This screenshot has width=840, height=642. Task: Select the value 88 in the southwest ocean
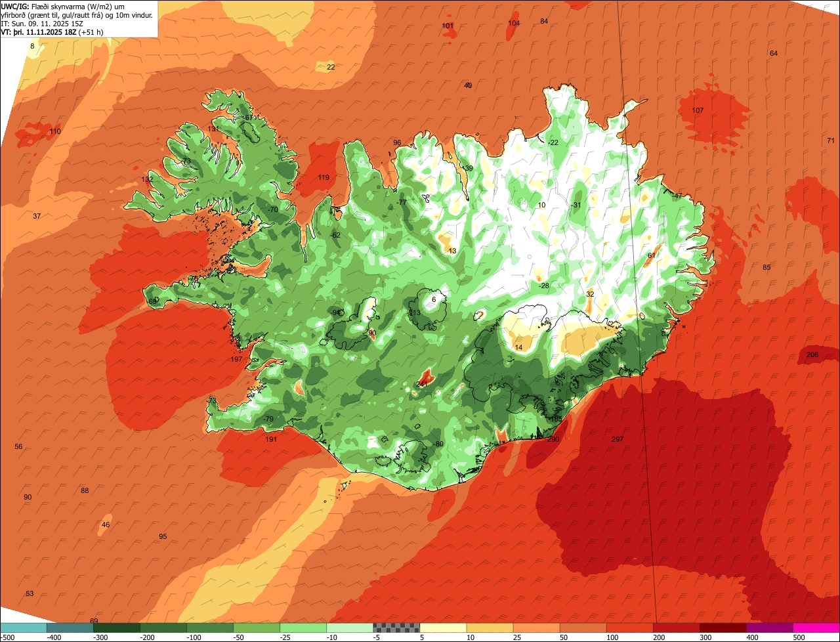tap(85, 490)
